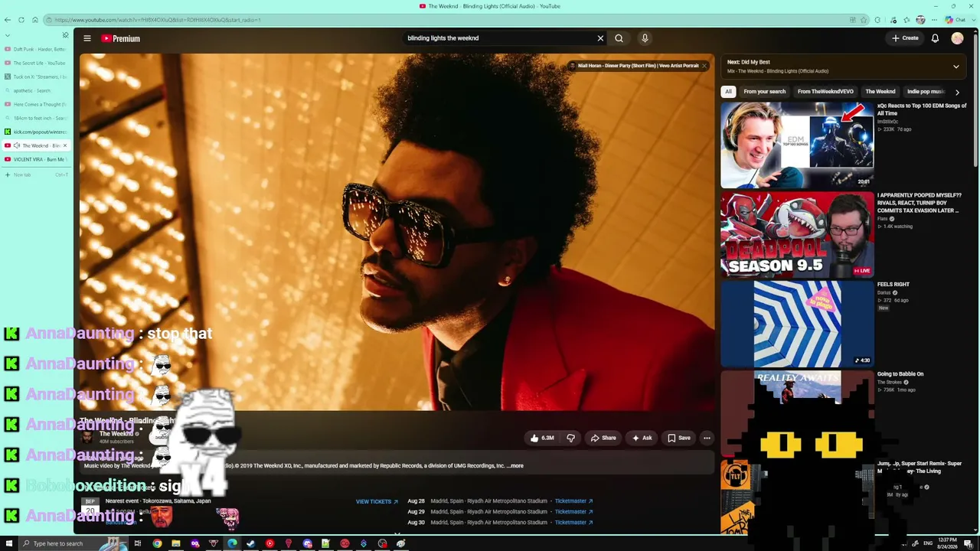Click the YouTube search magnifier button

click(619, 38)
